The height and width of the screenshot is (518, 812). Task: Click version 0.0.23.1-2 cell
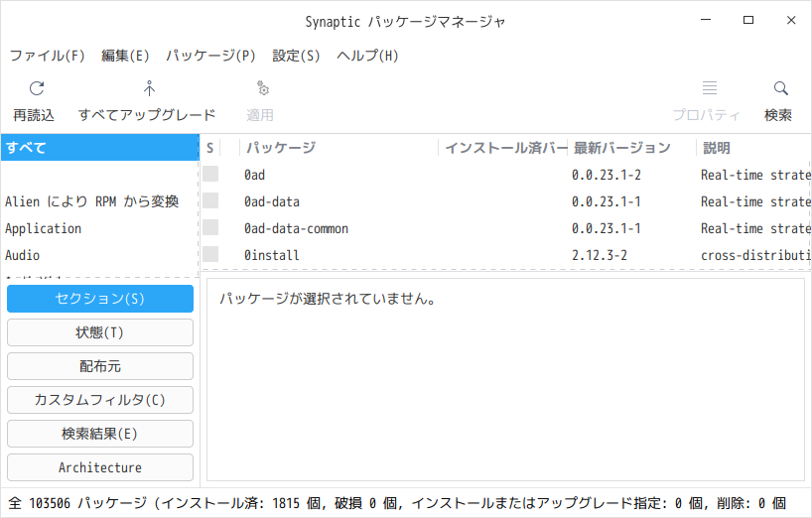click(607, 175)
